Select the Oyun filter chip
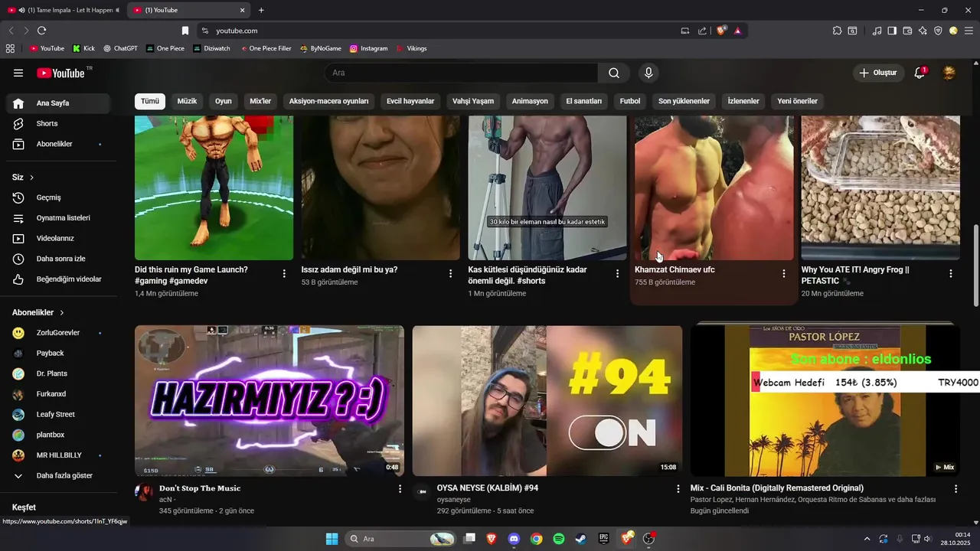 [223, 101]
